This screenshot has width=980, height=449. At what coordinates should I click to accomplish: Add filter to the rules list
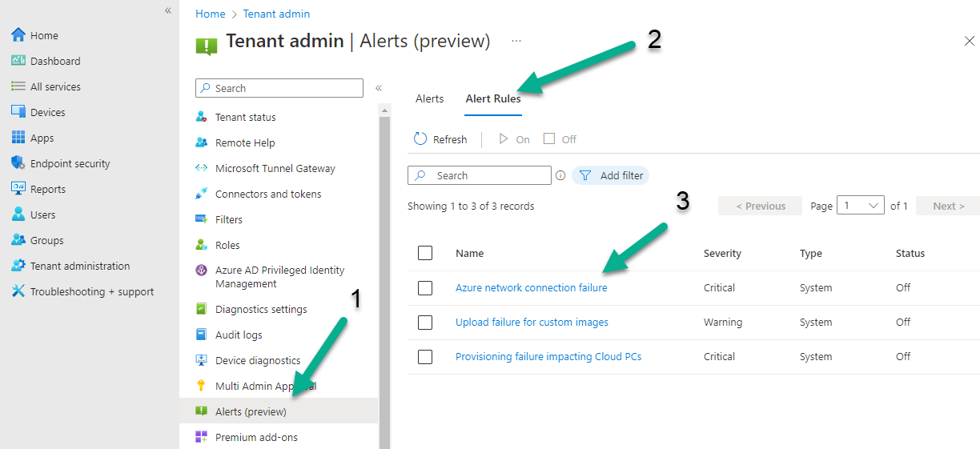click(611, 175)
